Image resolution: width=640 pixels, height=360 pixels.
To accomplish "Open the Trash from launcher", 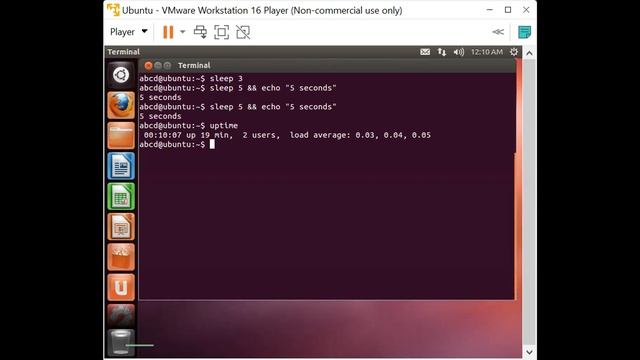I will pos(121,342).
